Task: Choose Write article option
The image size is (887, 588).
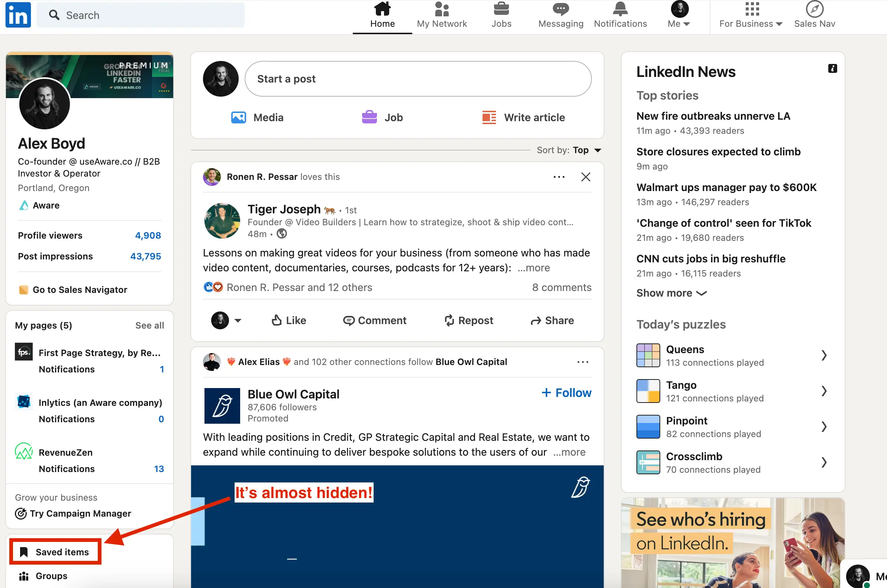Action: coord(524,117)
